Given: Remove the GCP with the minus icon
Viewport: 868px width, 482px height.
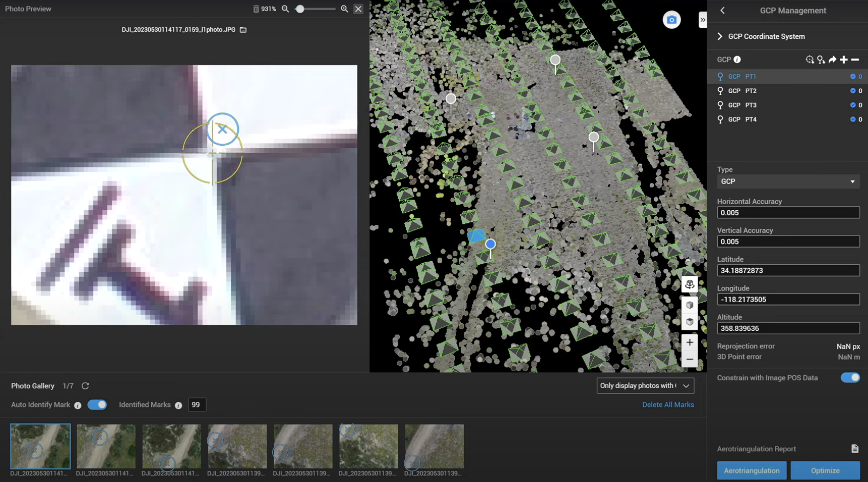Looking at the screenshot, I should [x=855, y=59].
